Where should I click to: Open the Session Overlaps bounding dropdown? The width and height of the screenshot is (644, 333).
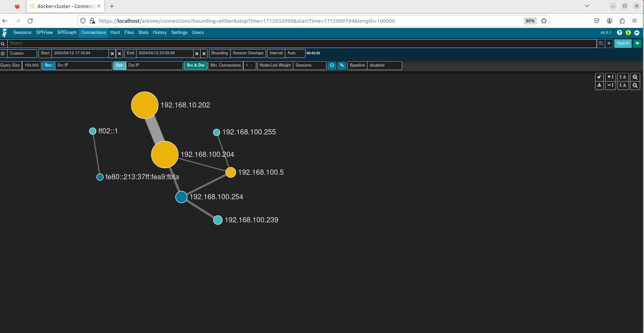248,53
